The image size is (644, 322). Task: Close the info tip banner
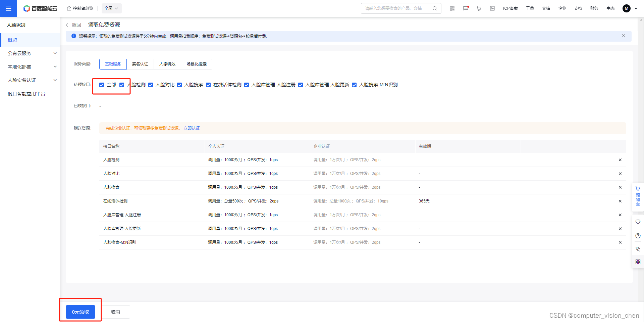[x=624, y=36]
